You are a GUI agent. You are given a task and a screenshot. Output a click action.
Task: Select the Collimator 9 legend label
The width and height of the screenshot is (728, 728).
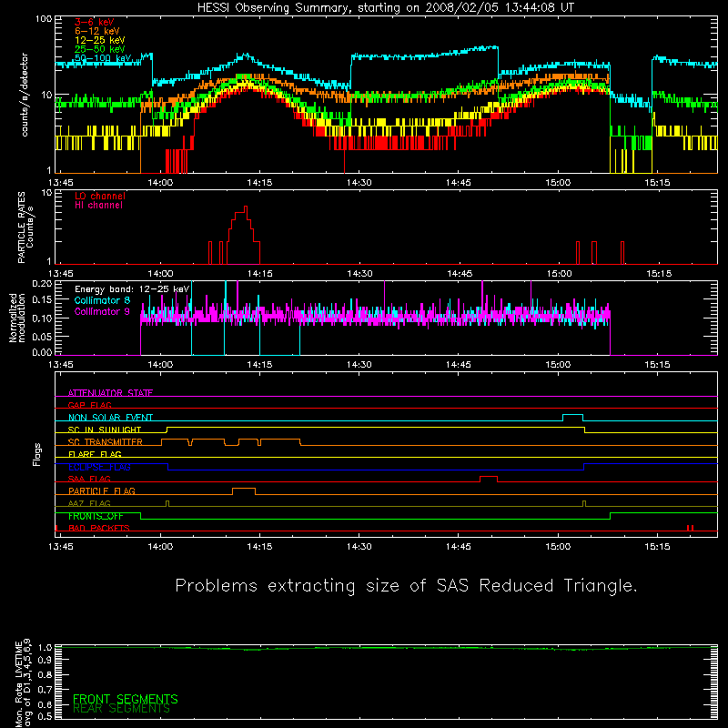102,311
